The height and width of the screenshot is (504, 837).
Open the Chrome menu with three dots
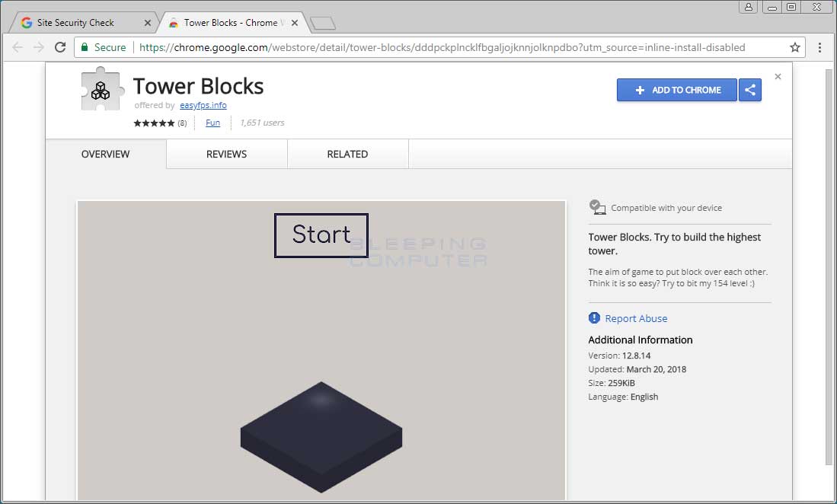click(819, 47)
